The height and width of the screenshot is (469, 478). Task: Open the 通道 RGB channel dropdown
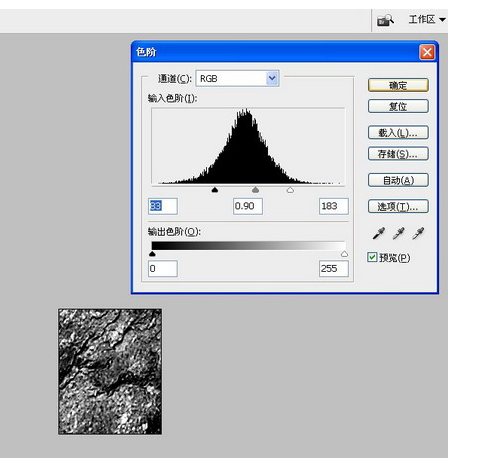(x=237, y=79)
